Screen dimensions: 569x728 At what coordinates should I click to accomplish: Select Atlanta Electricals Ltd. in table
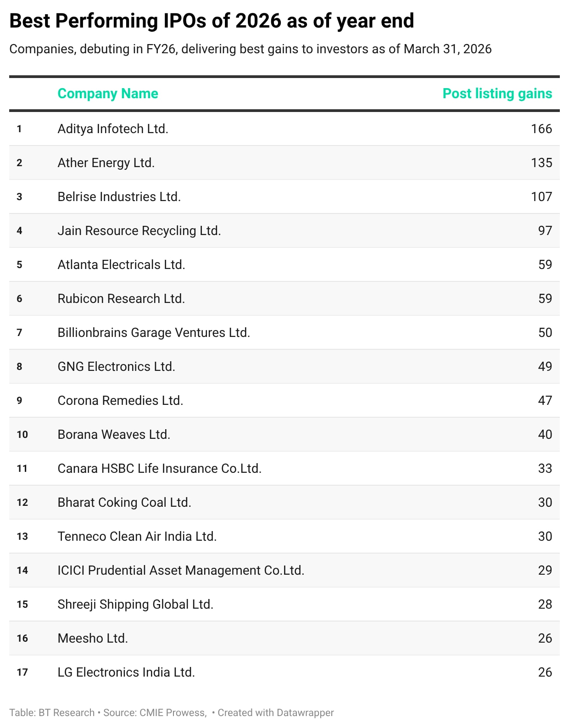pyautogui.click(x=121, y=265)
